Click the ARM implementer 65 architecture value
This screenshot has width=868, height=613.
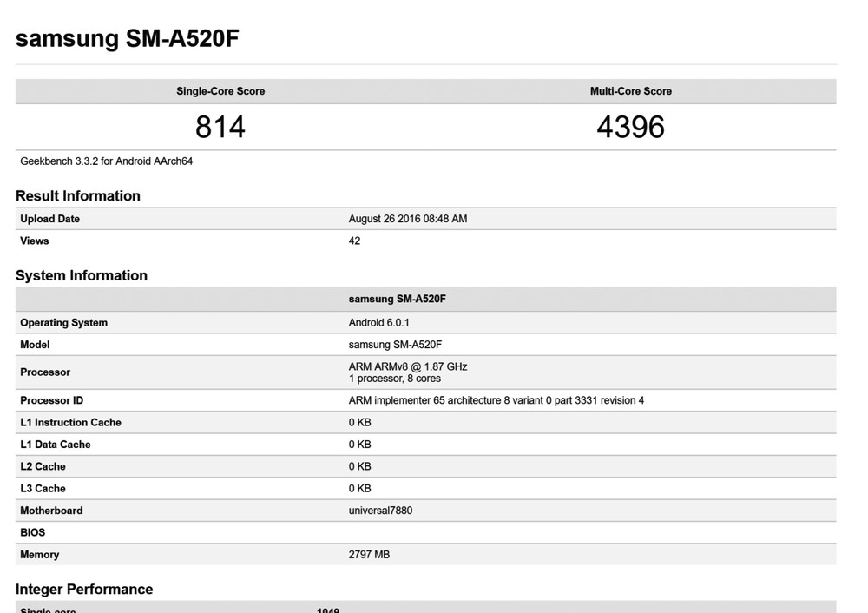(x=496, y=400)
